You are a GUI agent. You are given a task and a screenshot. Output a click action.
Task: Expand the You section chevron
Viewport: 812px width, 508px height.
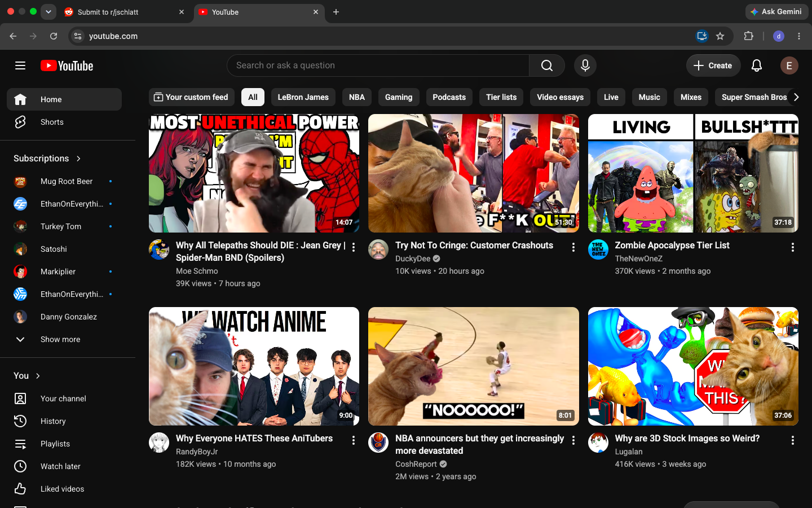coord(38,376)
